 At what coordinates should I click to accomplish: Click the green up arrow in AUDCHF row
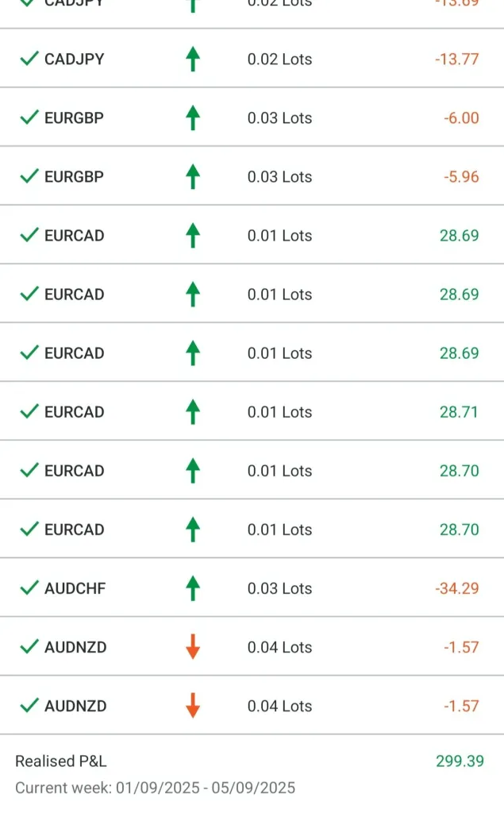point(192,588)
